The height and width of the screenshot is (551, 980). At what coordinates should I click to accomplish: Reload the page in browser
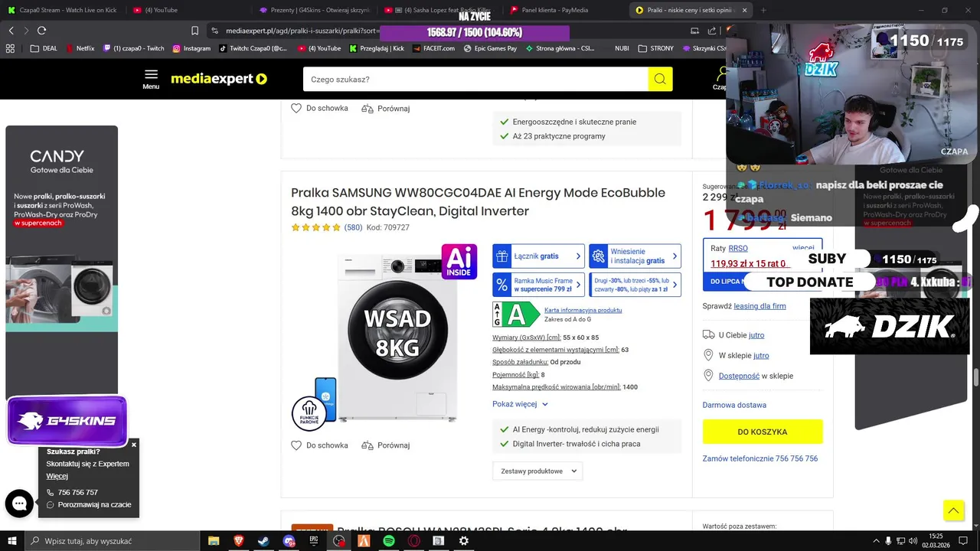click(41, 31)
